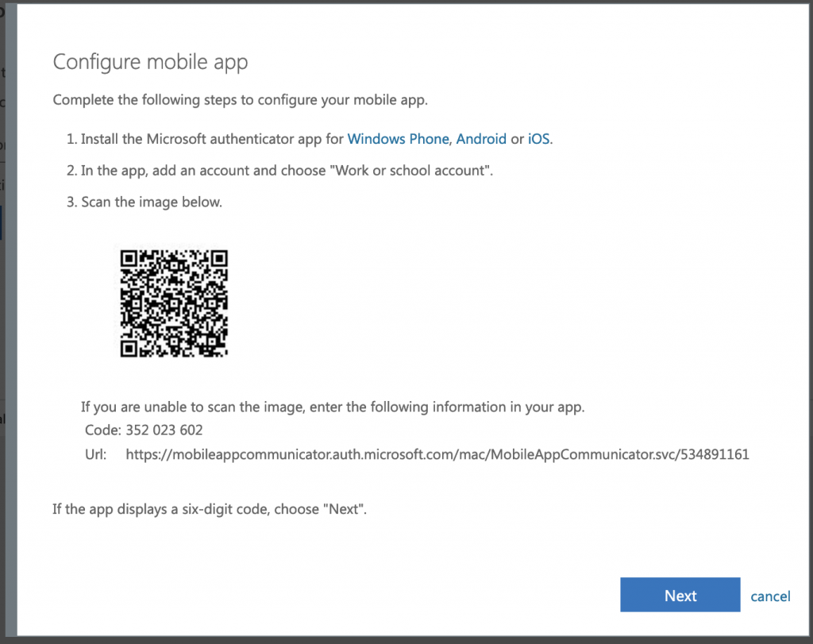The width and height of the screenshot is (813, 644).
Task: Click the top-right QR code finder square
Action: pyautogui.click(x=219, y=258)
